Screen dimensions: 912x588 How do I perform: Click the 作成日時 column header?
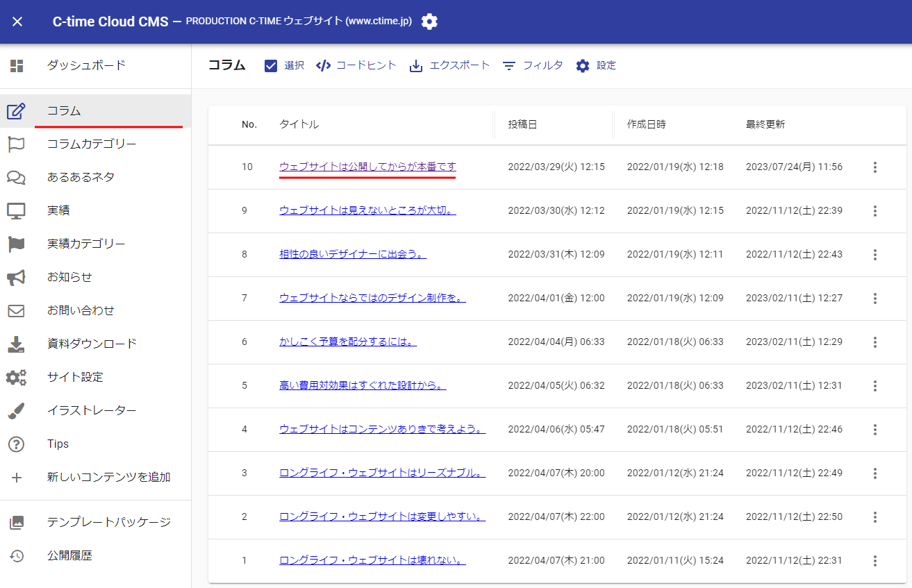pyautogui.click(x=647, y=124)
